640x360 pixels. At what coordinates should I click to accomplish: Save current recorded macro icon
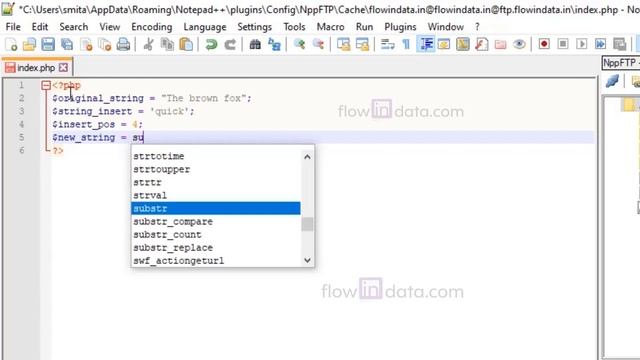click(x=620, y=44)
